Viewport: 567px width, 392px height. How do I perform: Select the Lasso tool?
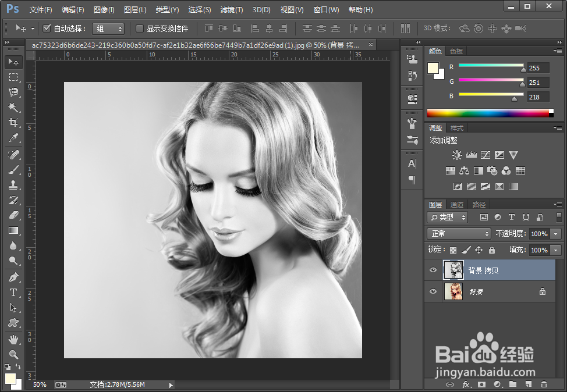tap(13, 92)
